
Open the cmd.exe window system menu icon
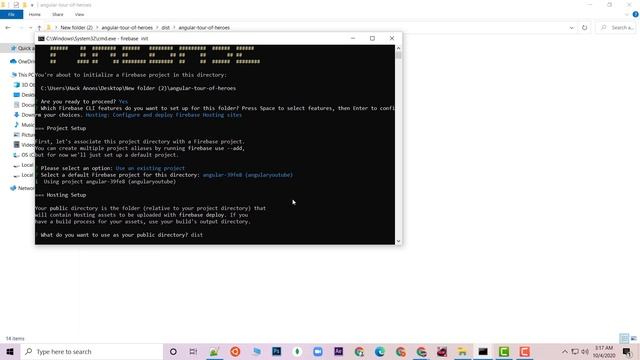tap(41, 38)
